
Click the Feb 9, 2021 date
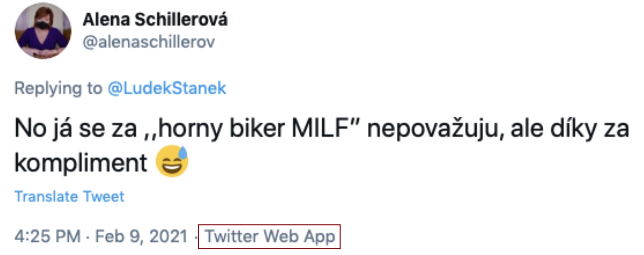tap(141, 237)
